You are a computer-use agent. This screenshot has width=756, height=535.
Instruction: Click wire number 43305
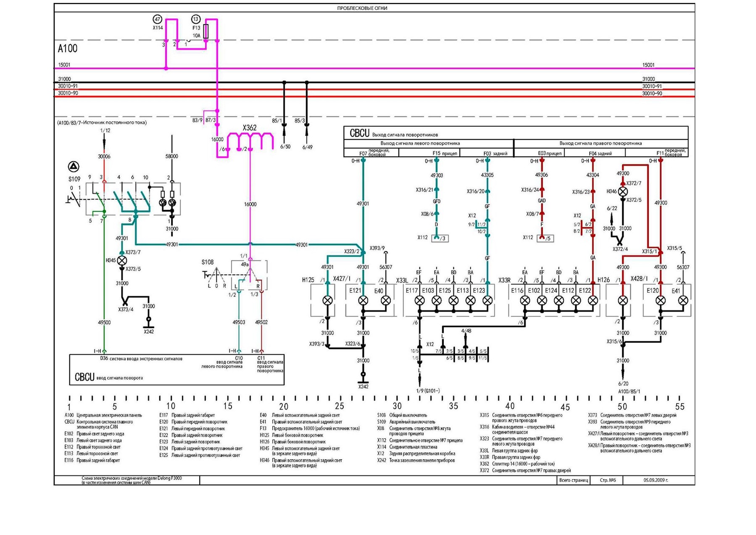[487, 175]
